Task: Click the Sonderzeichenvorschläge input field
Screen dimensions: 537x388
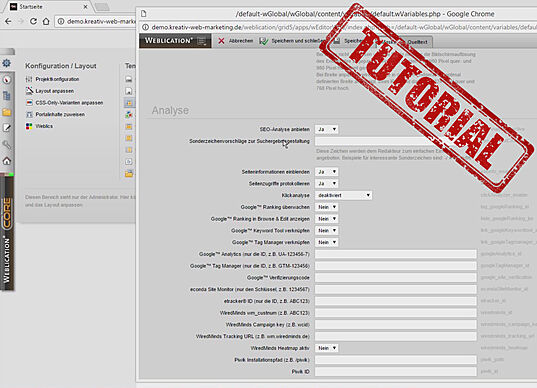Action: point(396,141)
